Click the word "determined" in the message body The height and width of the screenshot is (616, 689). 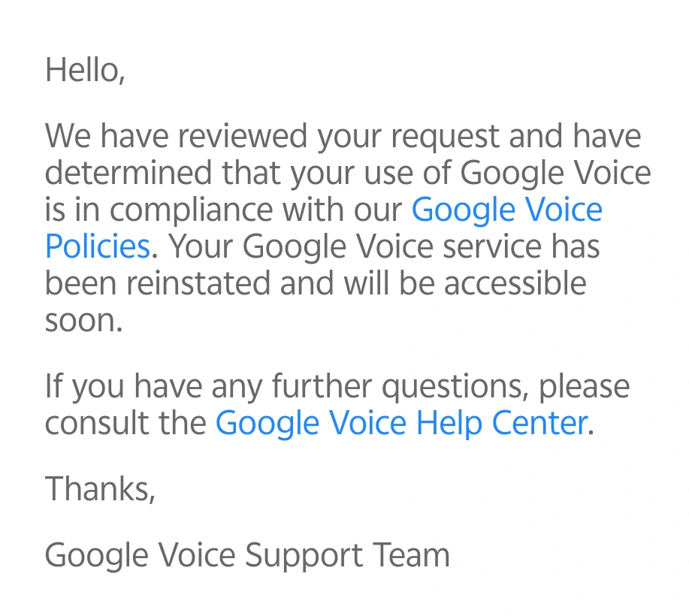pos(128,174)
